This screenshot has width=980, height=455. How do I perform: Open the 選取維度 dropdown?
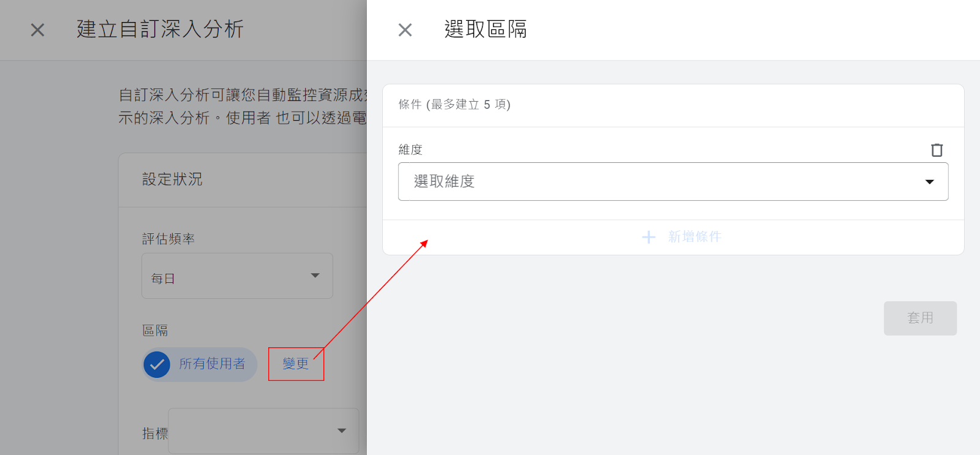click(x=673, y=181)
